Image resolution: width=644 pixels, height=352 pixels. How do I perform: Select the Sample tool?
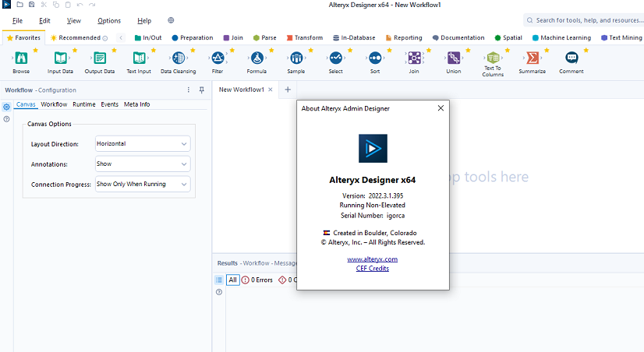[296, 58]
